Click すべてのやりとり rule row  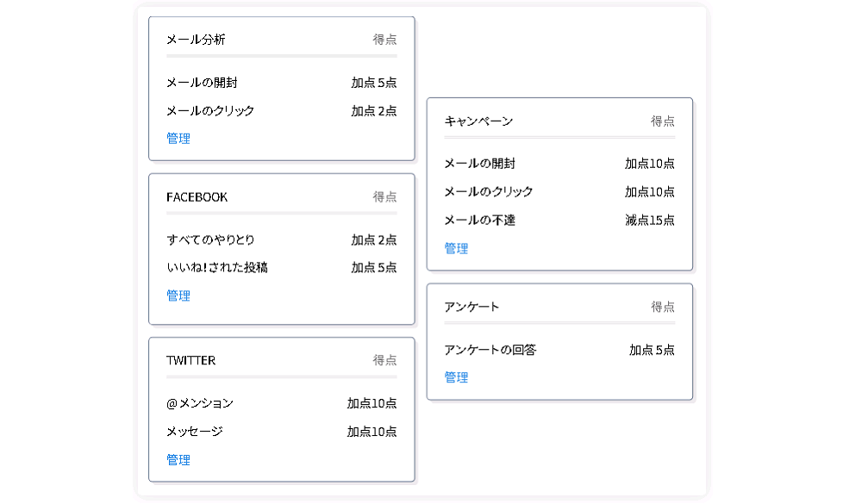pos(282,240)
